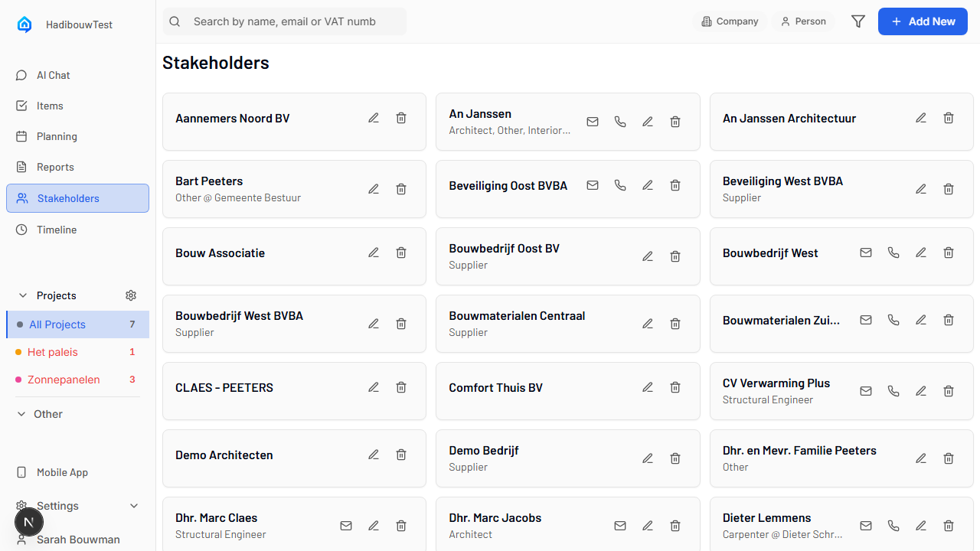980x551 pixels.
Task: Click the email icon for Dhr. Marc Claes
Action: pyautogui.click(x=346, y=526)
